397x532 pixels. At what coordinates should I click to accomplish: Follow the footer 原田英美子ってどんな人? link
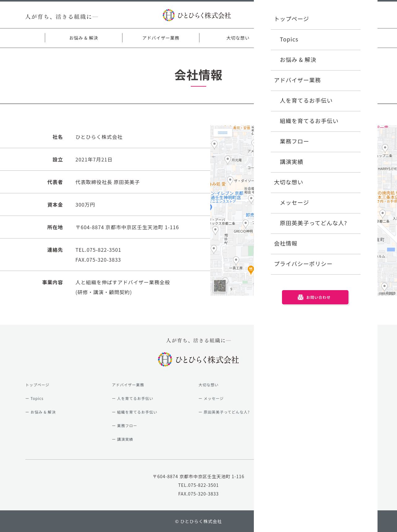[x=224, y=412]
